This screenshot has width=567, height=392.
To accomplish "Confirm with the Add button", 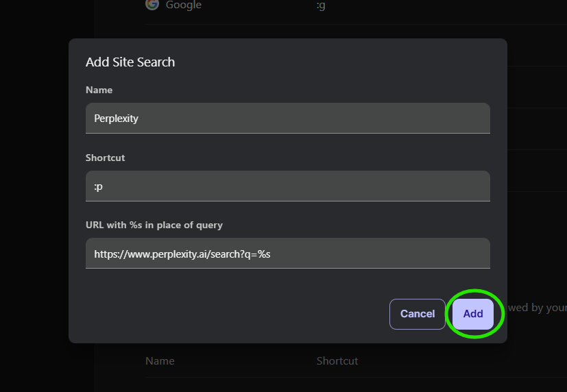I will pos(473,314).
